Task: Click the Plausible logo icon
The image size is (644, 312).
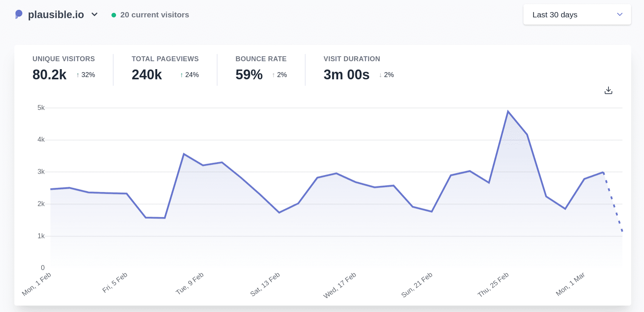Action: click(19, 14)
